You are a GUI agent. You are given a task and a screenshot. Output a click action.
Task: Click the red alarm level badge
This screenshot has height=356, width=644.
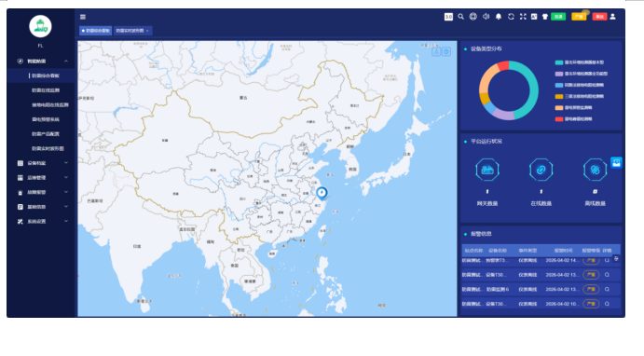pos(599,17)
